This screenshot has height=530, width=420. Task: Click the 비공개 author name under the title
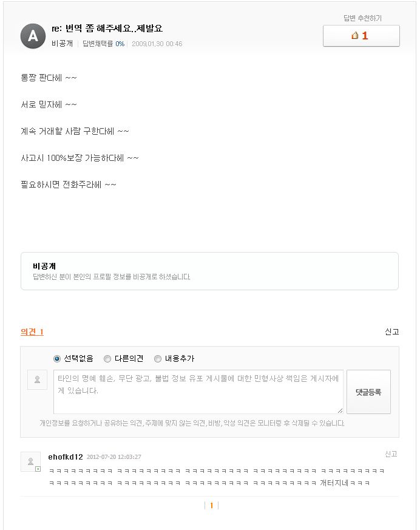pyautogui.click(x=63, y=44)
